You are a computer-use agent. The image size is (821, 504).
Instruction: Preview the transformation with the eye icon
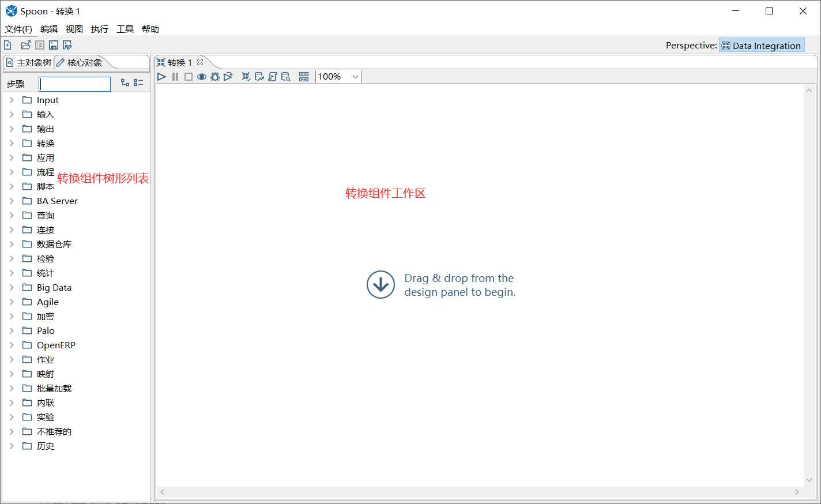[x=202, y=77]
